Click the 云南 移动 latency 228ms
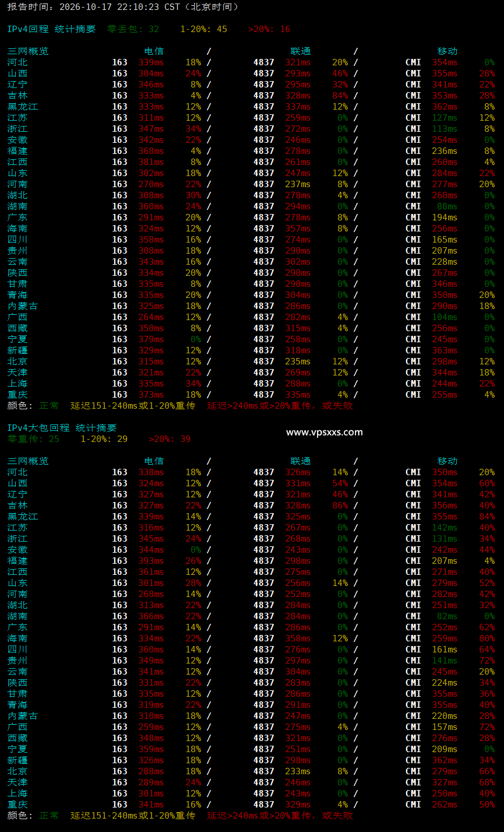Viewport: 504px width, 832px height. tap(445, 262)
